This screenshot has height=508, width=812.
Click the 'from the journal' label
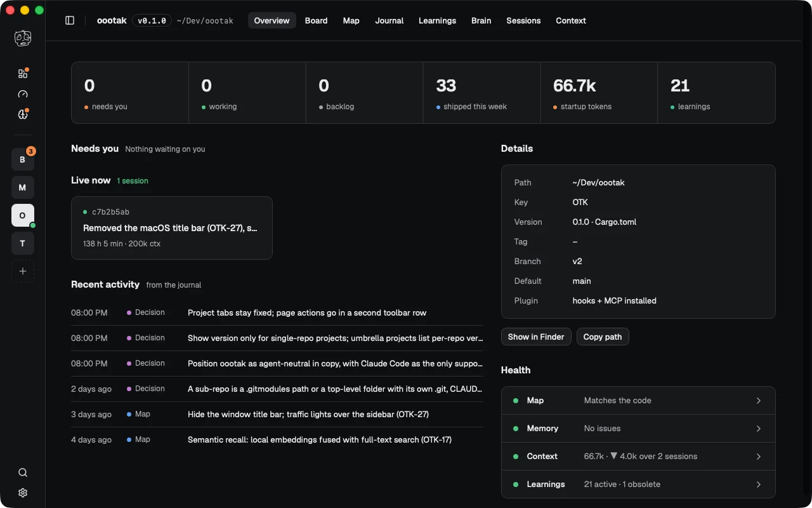coord(173,285)
